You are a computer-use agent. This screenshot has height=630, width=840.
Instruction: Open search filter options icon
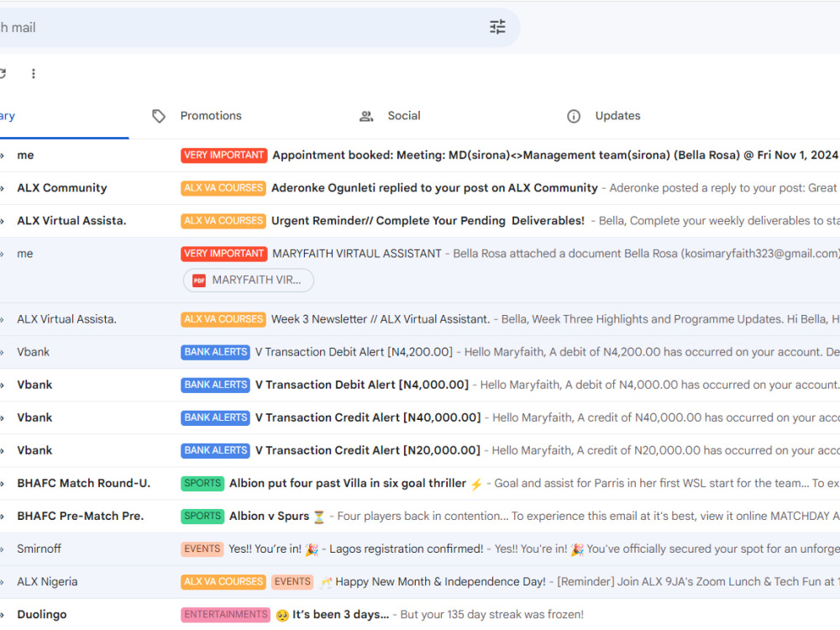coord(497,27)
